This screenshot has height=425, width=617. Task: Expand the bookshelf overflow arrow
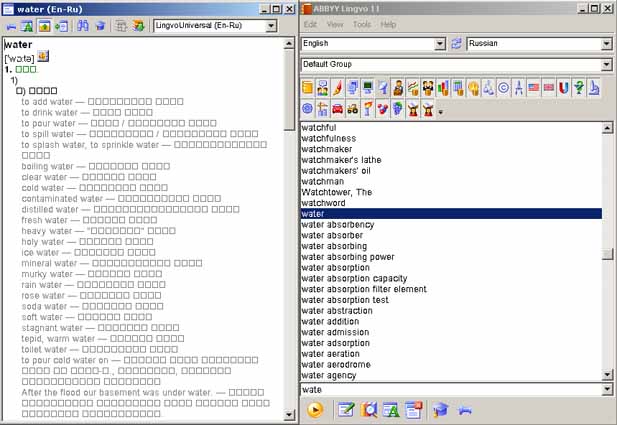tap(441, 112)
